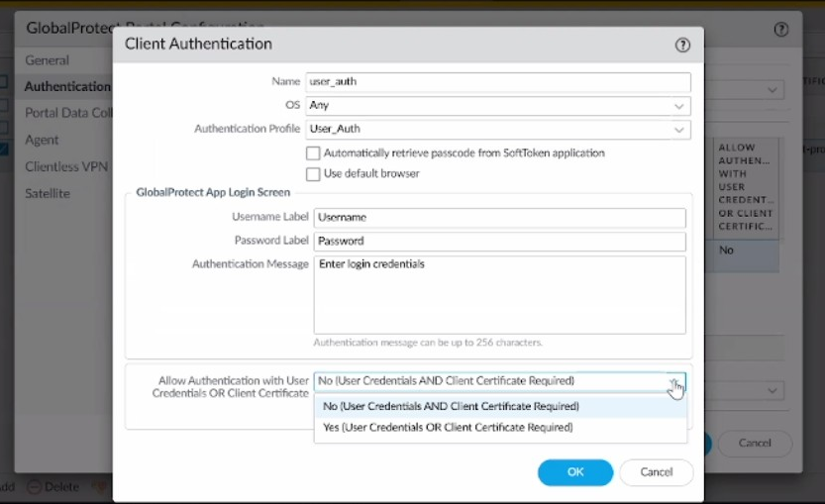Select Yes (User Credentials OR Client Certificate Required) option
Image resolution: width=825 pixels, height=504 pixels.
click(500, 427)
